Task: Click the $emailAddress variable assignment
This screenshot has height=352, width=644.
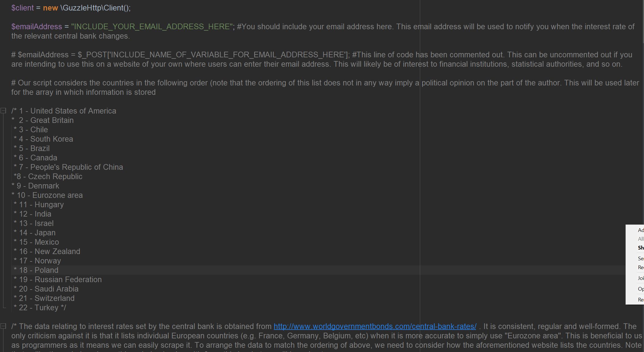Action: pos(37,27)
